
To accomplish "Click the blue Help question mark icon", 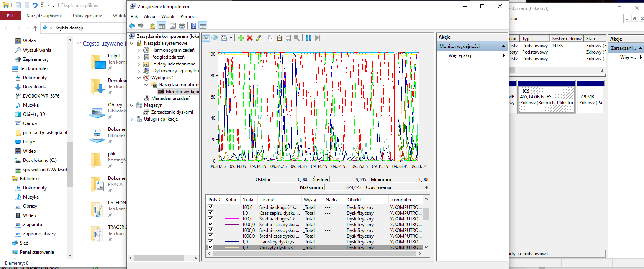I will click(194, 26).
